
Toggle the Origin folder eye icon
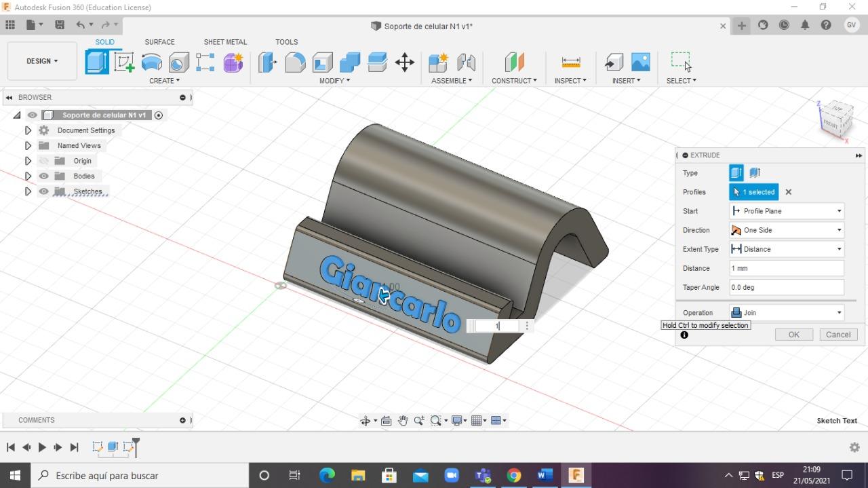(44, 161)
